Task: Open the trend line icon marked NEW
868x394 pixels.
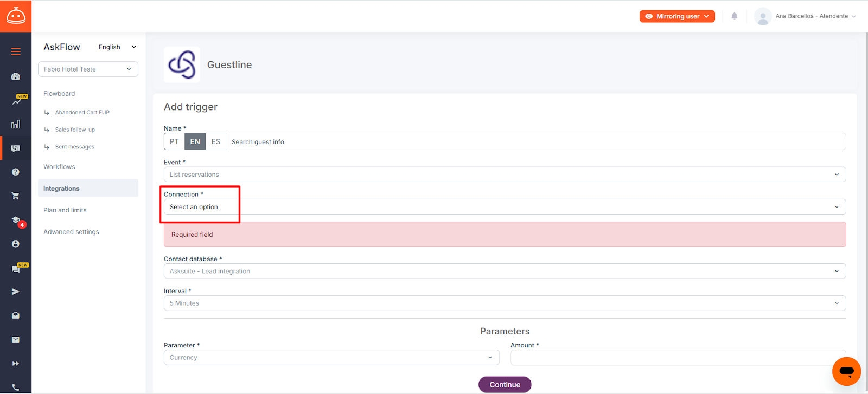Action: click(x=17, y=100)
